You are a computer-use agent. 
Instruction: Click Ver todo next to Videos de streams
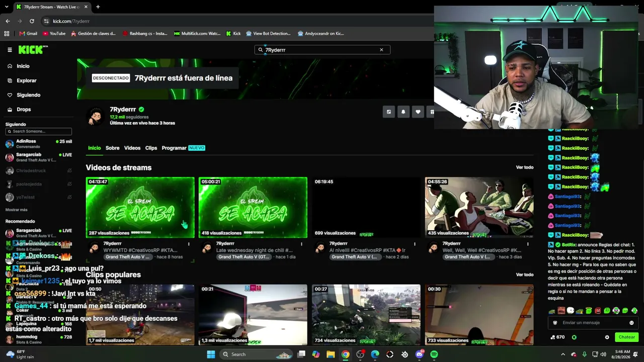tap(525, 167)
